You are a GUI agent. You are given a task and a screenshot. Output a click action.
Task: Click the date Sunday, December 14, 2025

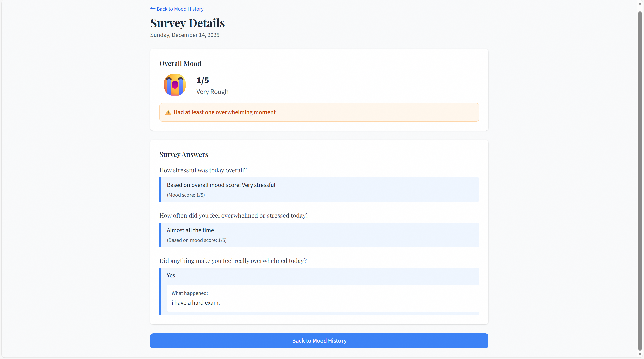[x=185, y=35]
